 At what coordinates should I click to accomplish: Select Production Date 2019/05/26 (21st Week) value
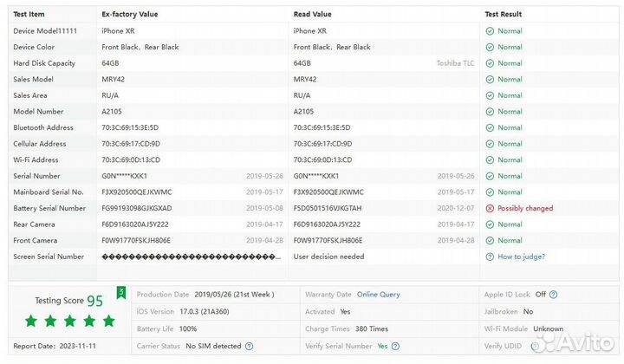234,295
